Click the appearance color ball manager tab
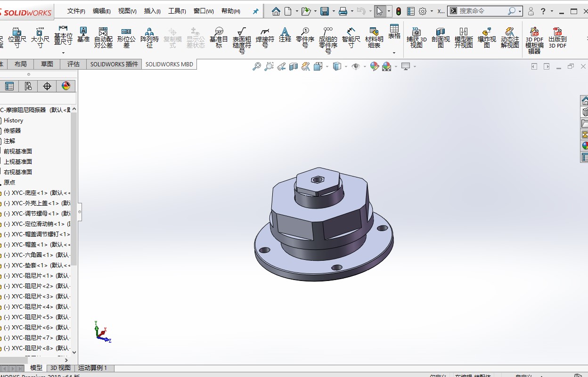Image resolution: width=588 pixels, height=377 pixels. click(65, 86)
